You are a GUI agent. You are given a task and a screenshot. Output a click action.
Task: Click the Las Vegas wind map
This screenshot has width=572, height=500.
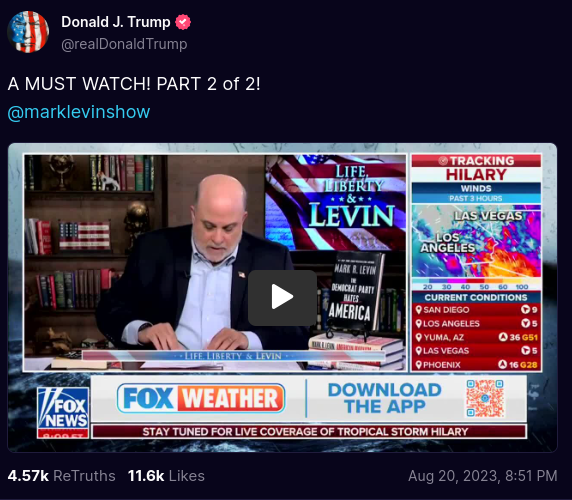point(476,241)
